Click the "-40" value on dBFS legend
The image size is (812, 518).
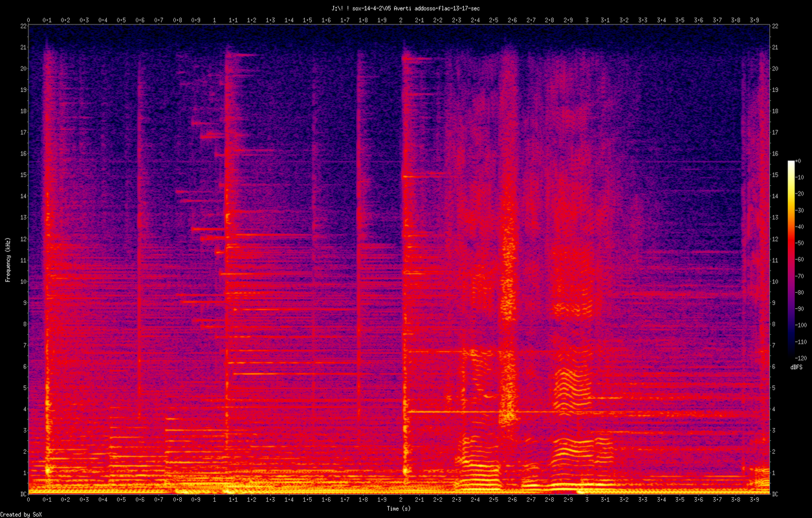(801, 227)
